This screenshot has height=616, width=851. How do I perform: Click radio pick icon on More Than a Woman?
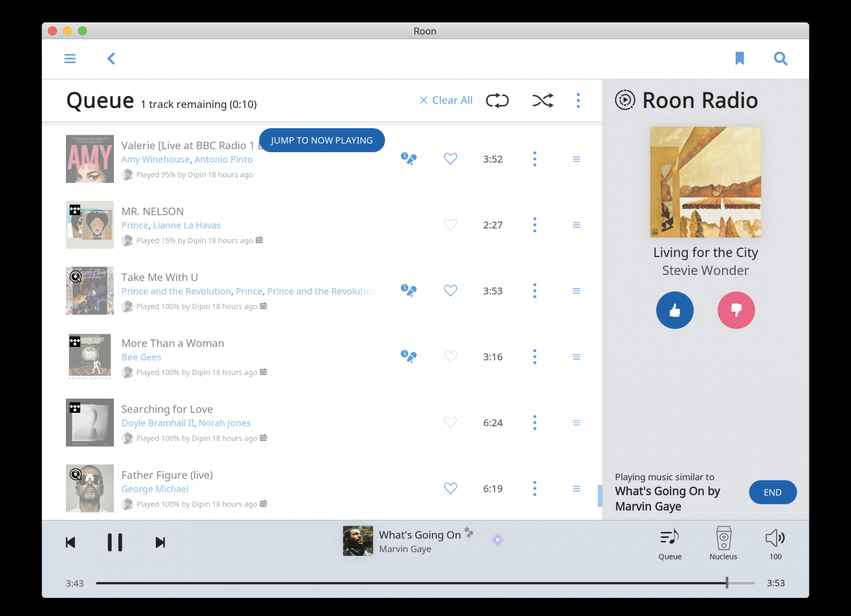pyautogui.click(x=408, y=356)
